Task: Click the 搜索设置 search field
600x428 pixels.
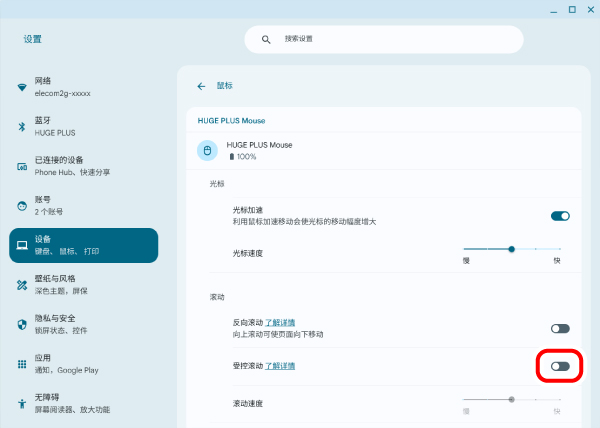Action: point(390,40)
